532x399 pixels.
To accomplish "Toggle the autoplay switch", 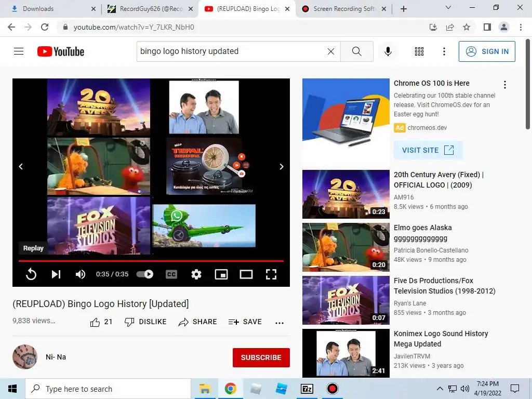I will pos(145,274).
